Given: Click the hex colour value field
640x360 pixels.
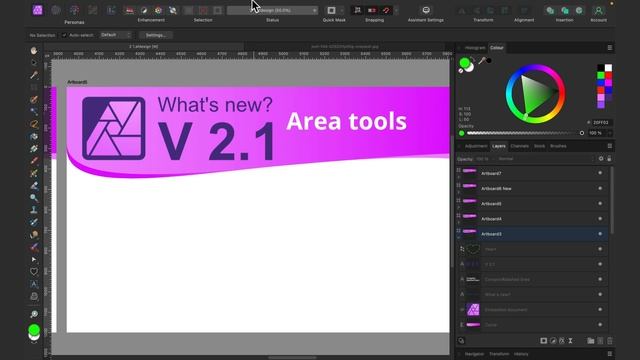Looking at the screenshot, I should tap(602, 122).
